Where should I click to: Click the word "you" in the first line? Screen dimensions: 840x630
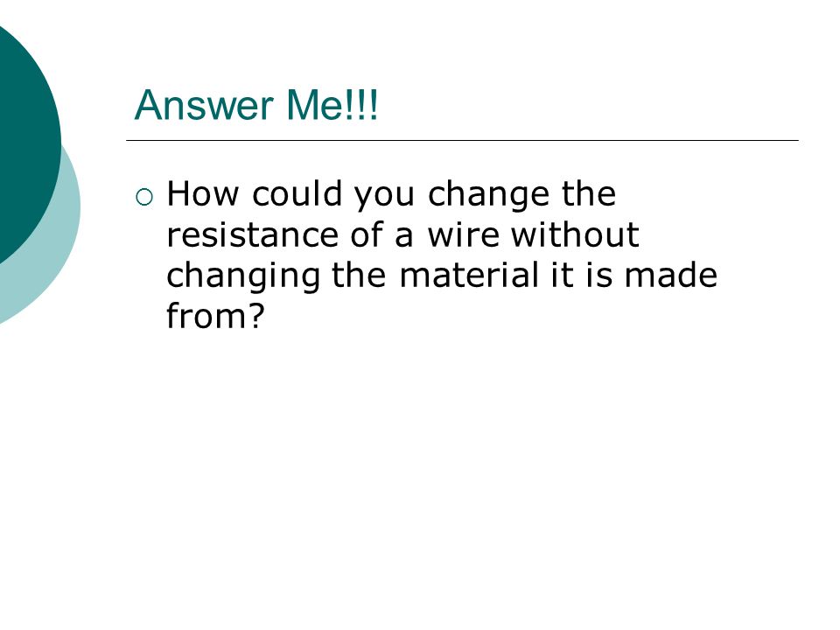[384, 197]
